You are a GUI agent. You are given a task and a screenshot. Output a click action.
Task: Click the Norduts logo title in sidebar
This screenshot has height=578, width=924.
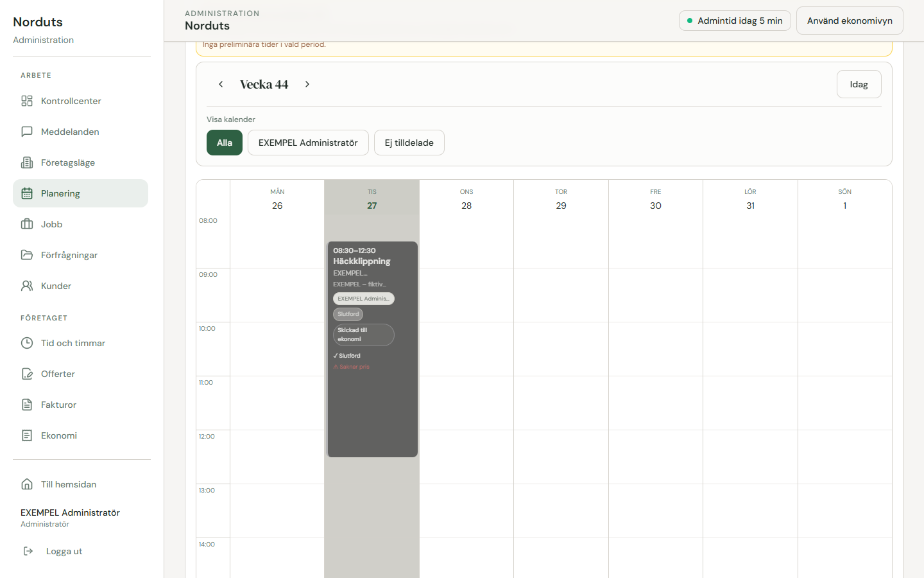coord(38,22)
